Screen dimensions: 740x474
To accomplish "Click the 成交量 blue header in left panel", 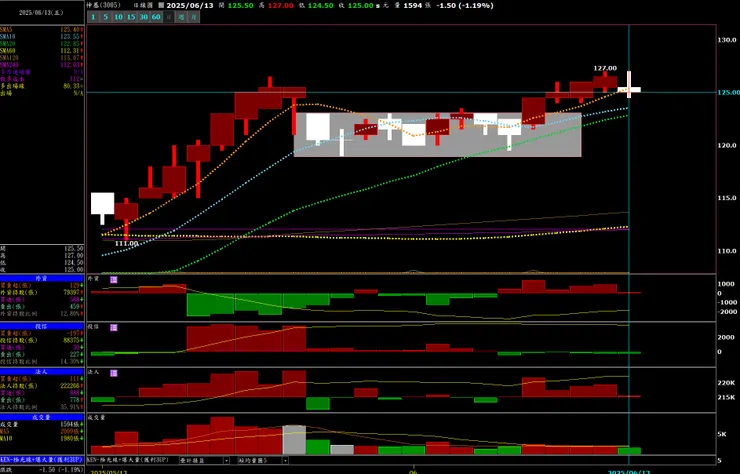I will [x=42, y=417].
